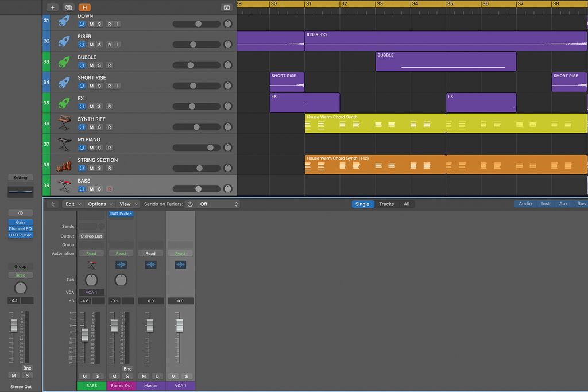The width and height of the screenshot is (588, 392).
Task: Mute the RISER track
Action: [91, 45]
